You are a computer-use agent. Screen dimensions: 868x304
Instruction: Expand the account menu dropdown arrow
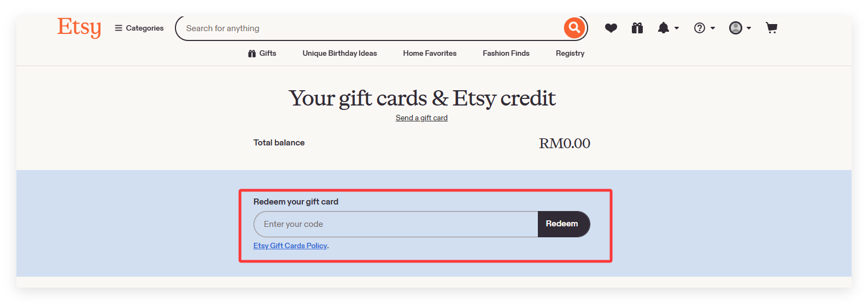749,28
